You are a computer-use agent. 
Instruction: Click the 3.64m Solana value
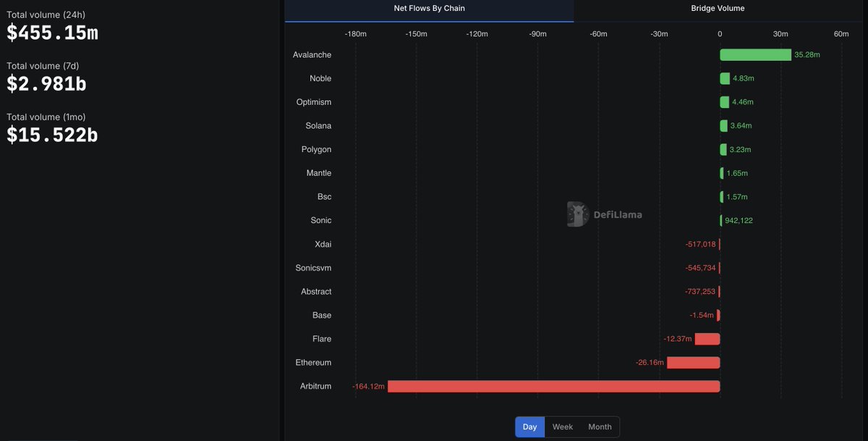pyautogui.click(x=741, y=126)
